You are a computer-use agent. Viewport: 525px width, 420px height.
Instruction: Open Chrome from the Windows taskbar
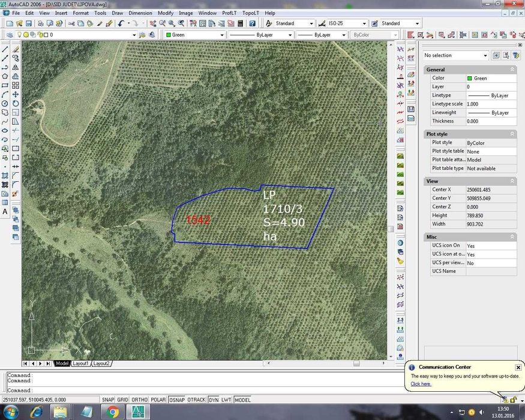[x=112, y=412]
